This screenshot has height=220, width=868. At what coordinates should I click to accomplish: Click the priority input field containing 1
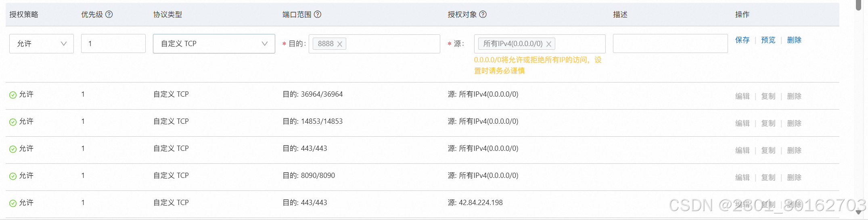pos(113,44)
